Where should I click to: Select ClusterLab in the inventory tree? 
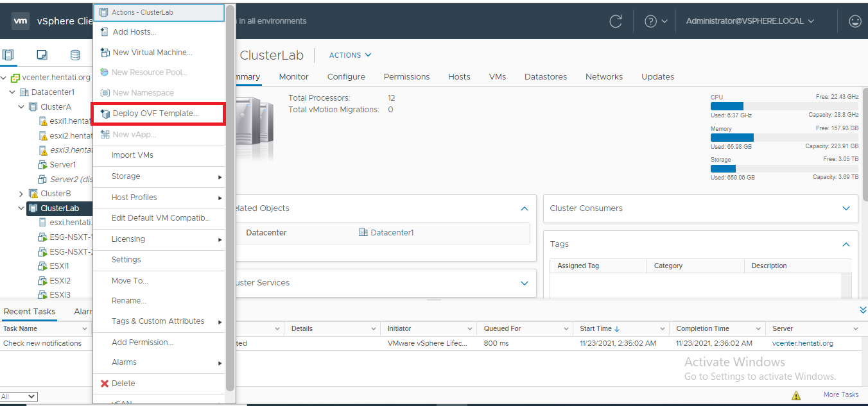(60, 208)
